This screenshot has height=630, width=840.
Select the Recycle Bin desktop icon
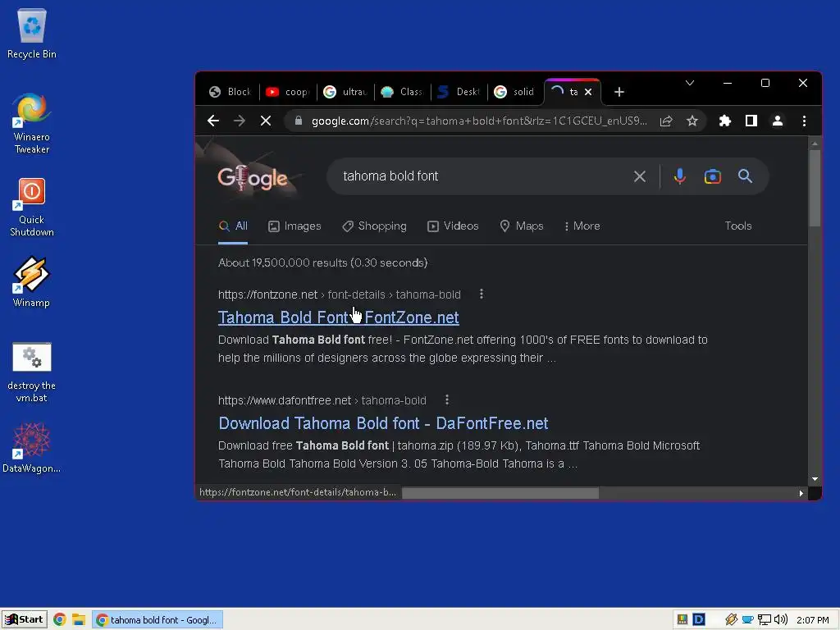pyautogui.click(x=32, y=33)
